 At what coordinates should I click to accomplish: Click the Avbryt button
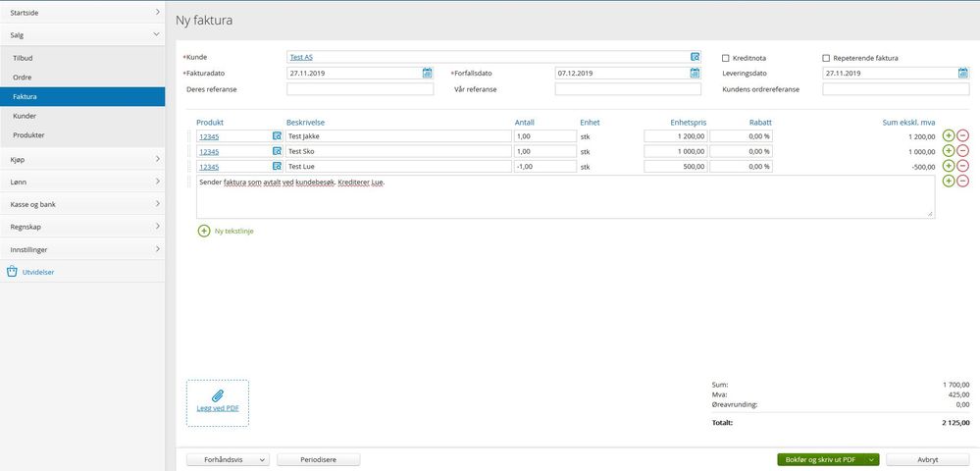[x=927, y=460]
